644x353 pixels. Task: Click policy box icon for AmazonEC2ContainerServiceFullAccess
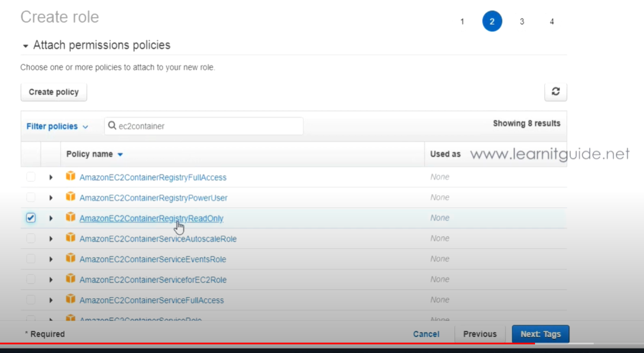71,299
